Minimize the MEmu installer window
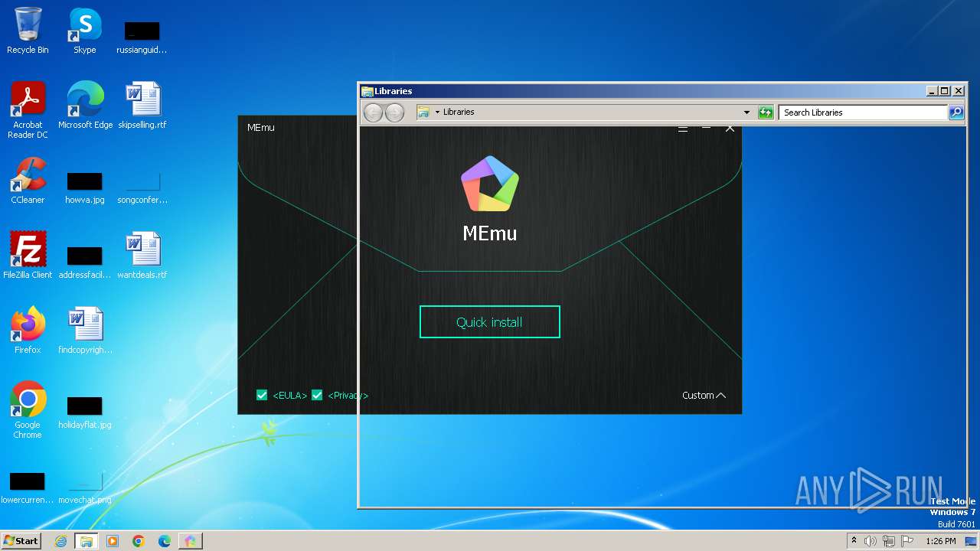The height and width of the screenshot is (551, 980). pos(707,129)
